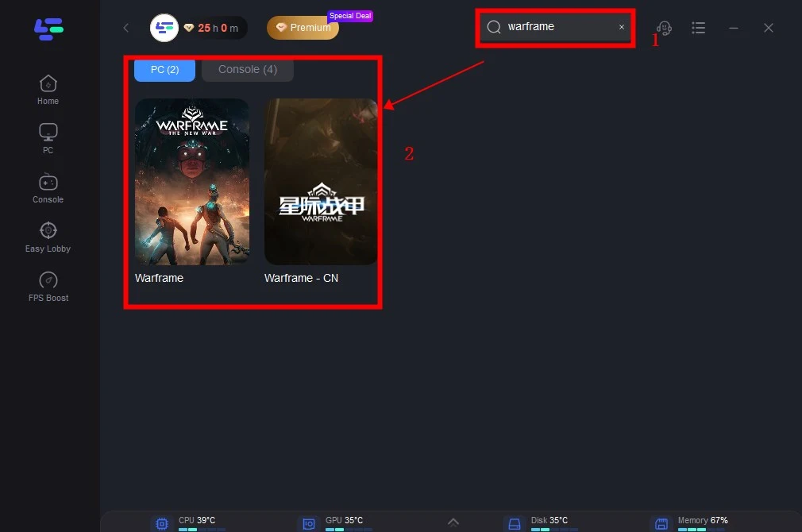Open the user profile avatar
The width and height of the screenshot is (802, 532).
point(164,28)
